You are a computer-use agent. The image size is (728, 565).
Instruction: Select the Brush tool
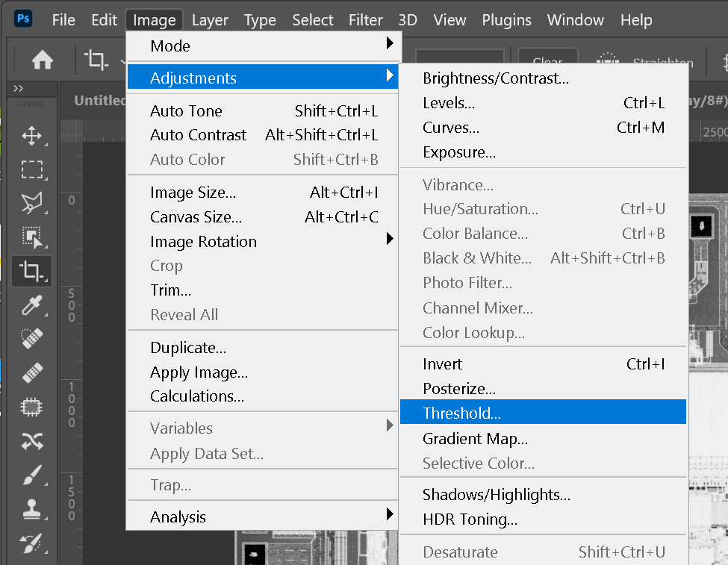tap(32, 475)
